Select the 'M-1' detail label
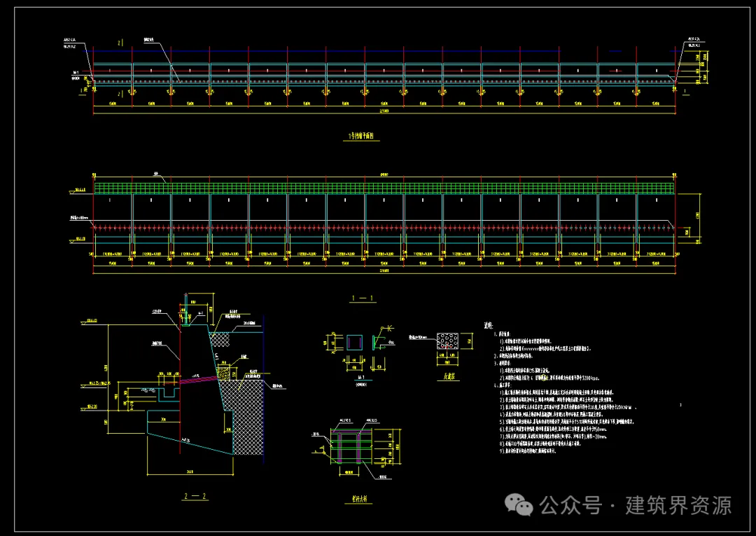 360,377
